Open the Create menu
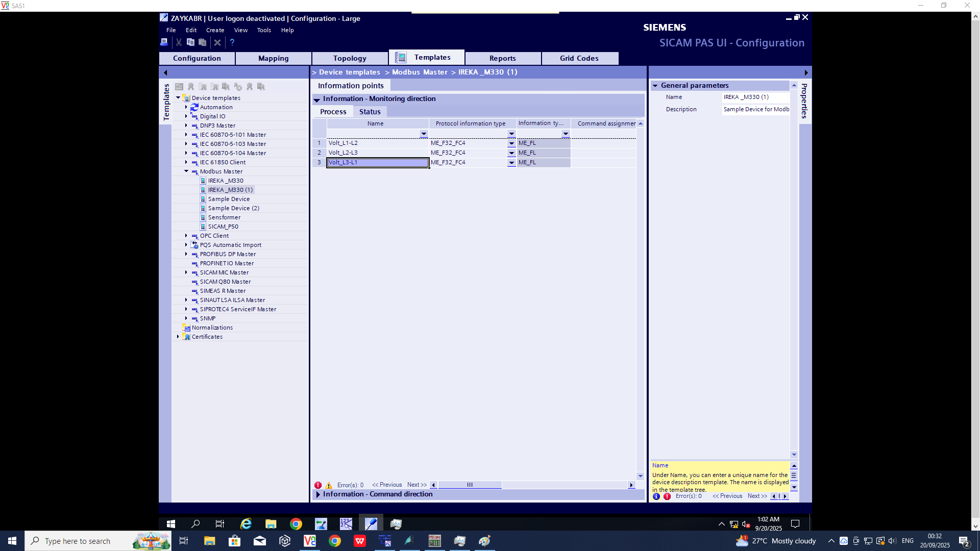This screenshot has height=551, width=980. [215, 30]
